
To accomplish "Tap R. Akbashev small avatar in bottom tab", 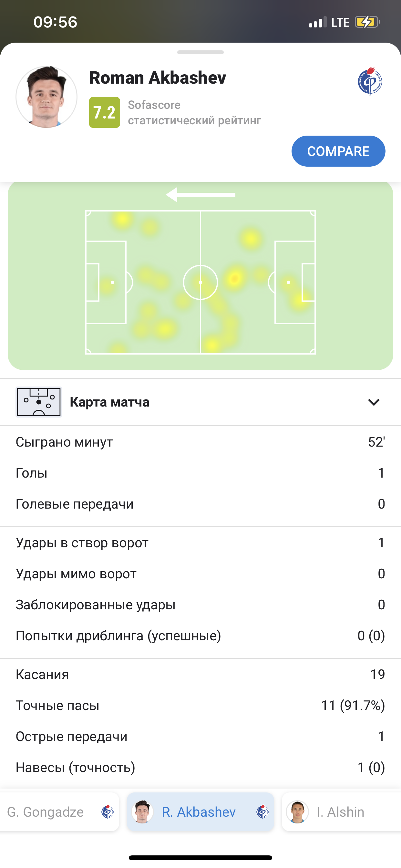I will coord(142,812).
